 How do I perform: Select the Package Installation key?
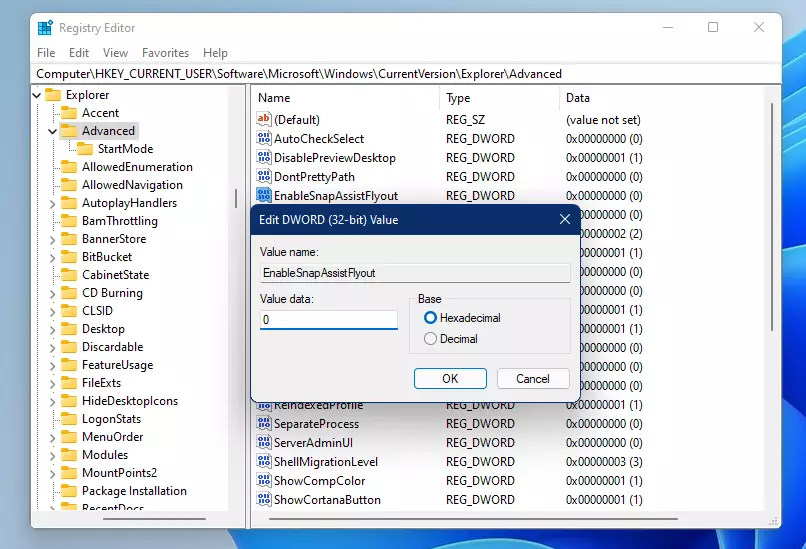pos(134,491)
